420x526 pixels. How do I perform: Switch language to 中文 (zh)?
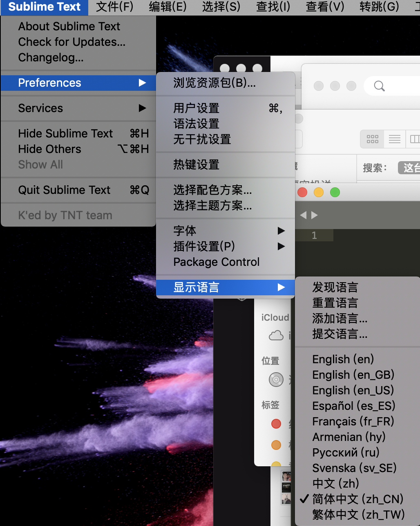pos(357,483)
